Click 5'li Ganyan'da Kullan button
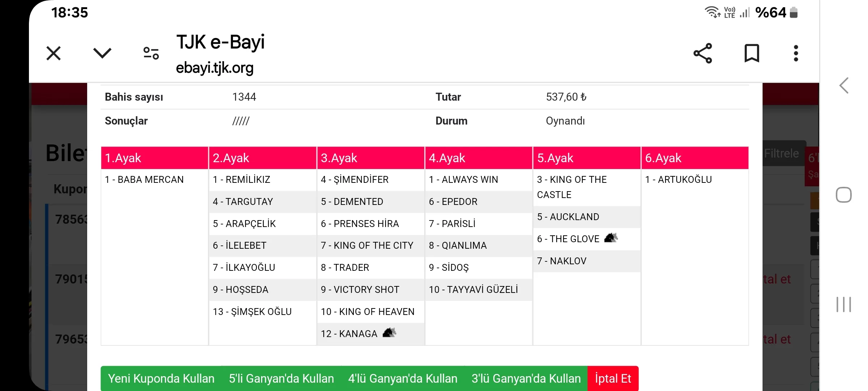This screenshot has width=868, height=391. tap(281, 378)
